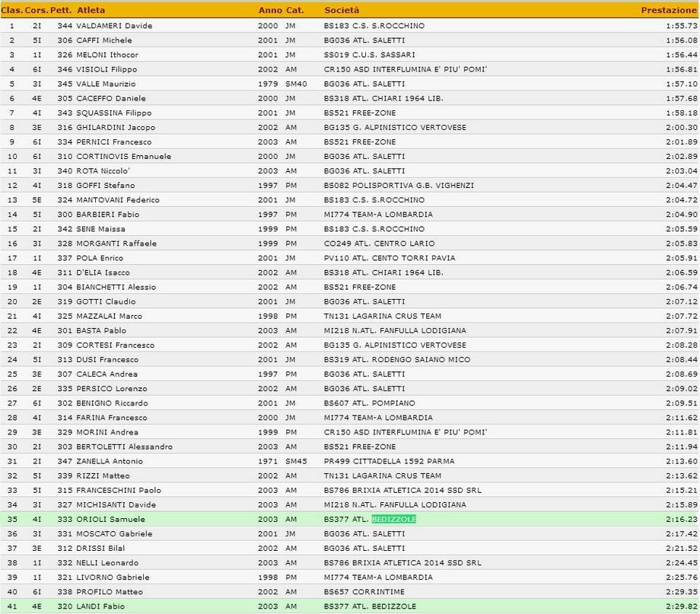This screenshot has width=700, height=614.
Task: Click the SM40 category of VALLE Maurizio
Action: [296, 84]
